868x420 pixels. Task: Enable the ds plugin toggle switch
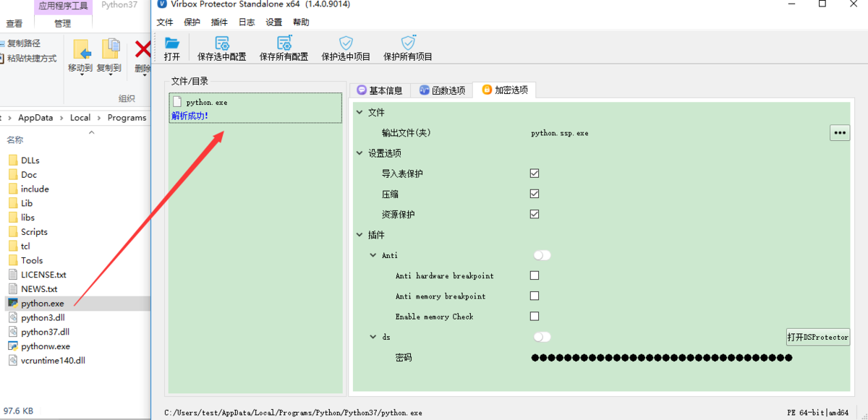click(542, 337)
